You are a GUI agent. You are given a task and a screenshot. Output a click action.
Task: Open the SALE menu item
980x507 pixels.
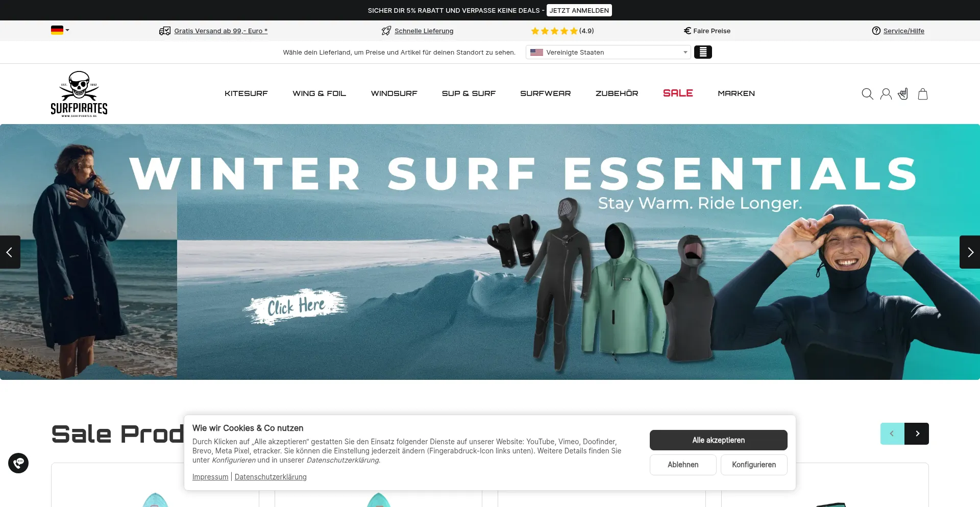pyautogui.click(x=678, y=93)
